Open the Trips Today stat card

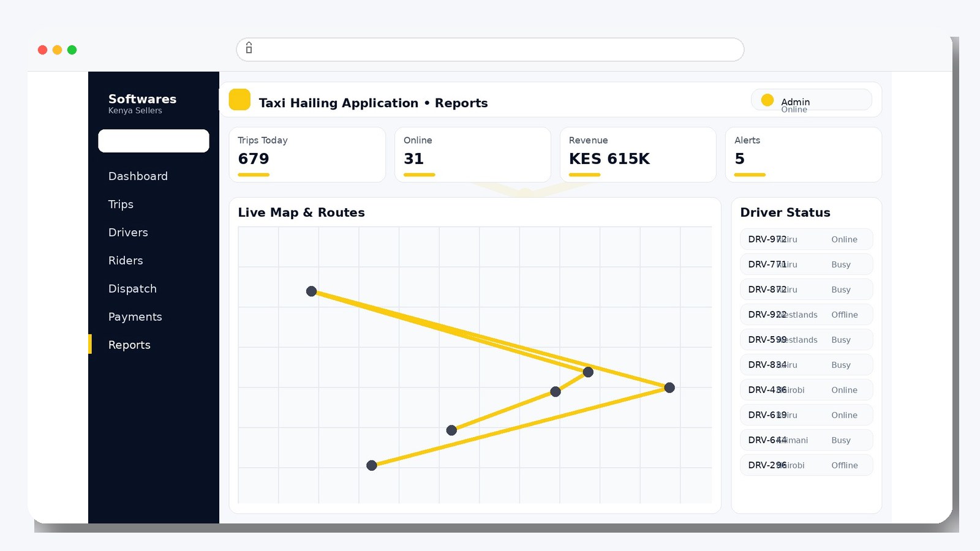tap(307, 154)
